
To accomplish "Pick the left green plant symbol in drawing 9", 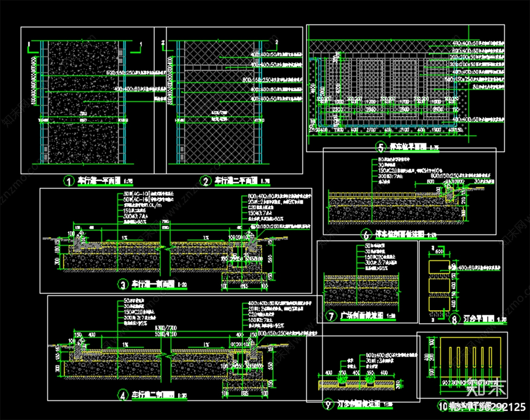I will tap(342, 378).
